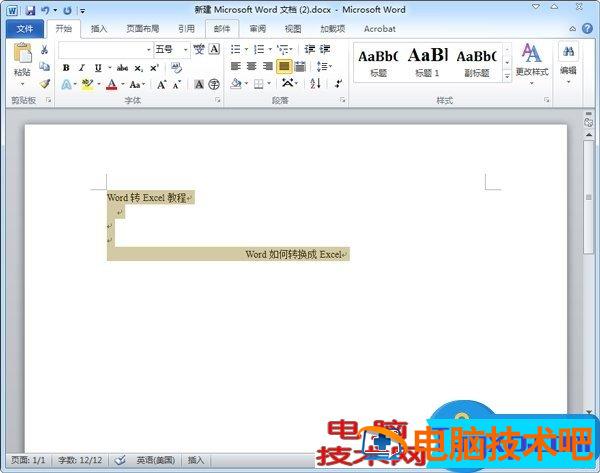Click the Shading paint bucket button
This screenshot has height=473, width=600.
[236, 83]
